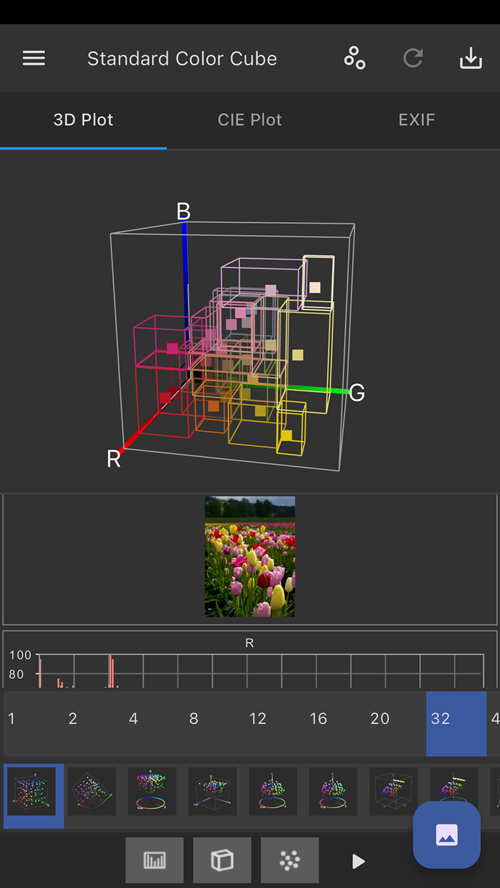Choose the fifth plot style thumbnail
This screenshot has height=888, width=500.
pyautogui.click(x=273, y=791)
